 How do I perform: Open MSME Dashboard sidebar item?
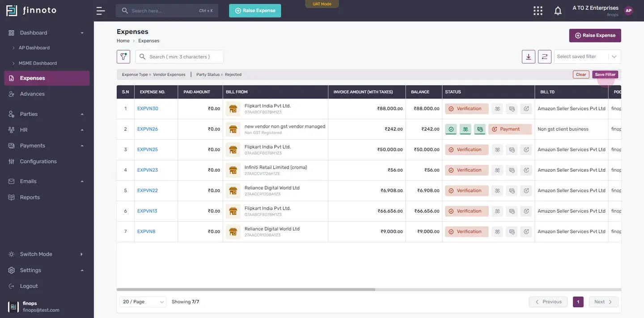point(38,63)
